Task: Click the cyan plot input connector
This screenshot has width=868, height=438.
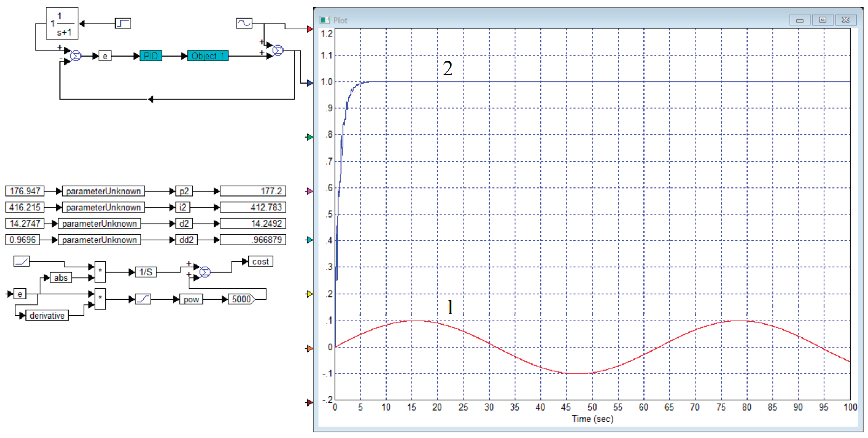Action: (x=310, y=240)
